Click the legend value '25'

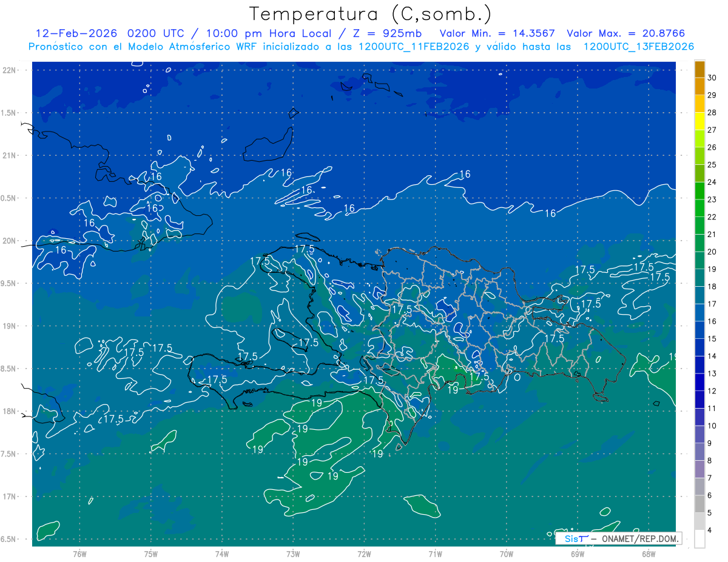pyautogui.click(x=712, y=165)
